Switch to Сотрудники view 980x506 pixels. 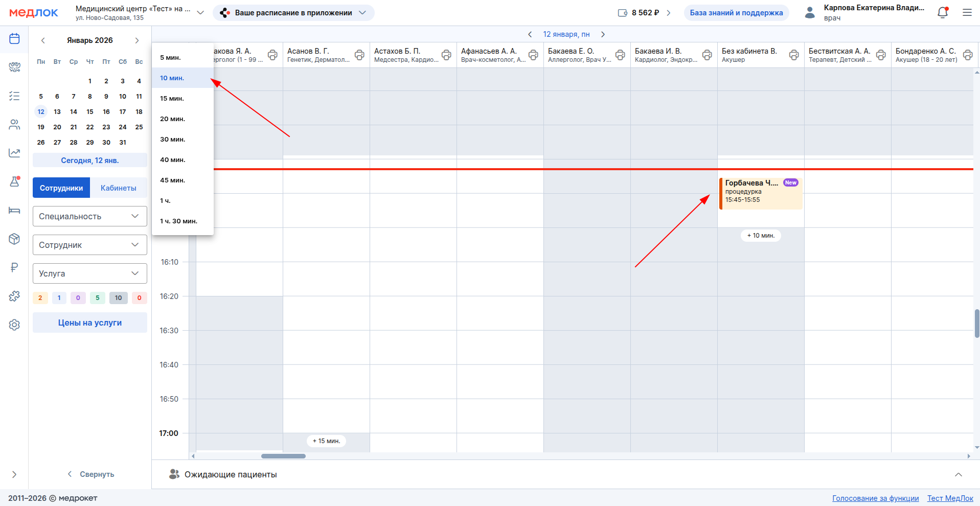point(61,188)
